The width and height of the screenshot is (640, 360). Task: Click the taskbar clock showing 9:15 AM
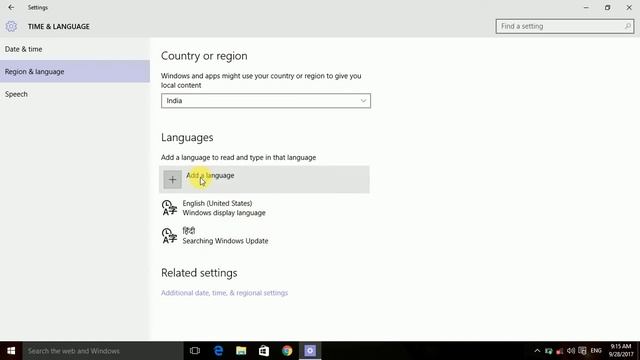coord(621,351)
